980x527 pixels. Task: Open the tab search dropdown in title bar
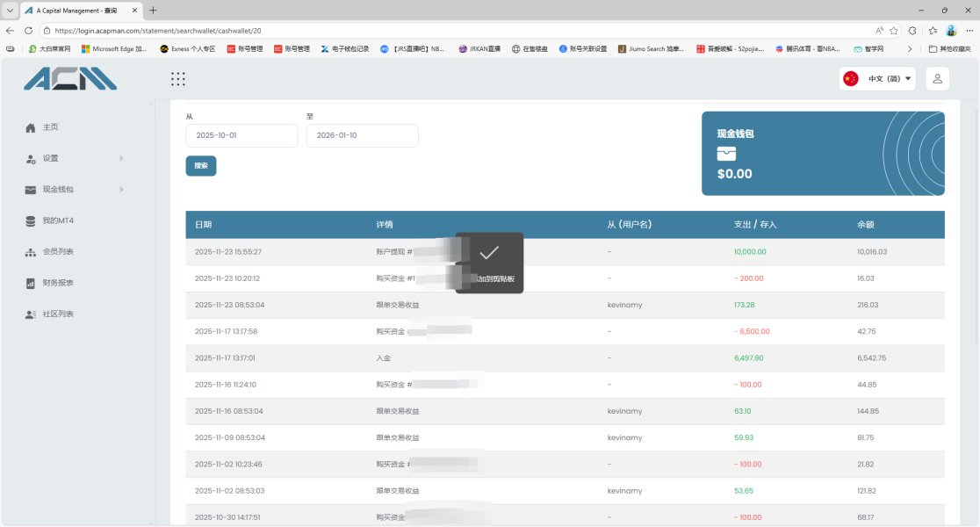[10, 10]
